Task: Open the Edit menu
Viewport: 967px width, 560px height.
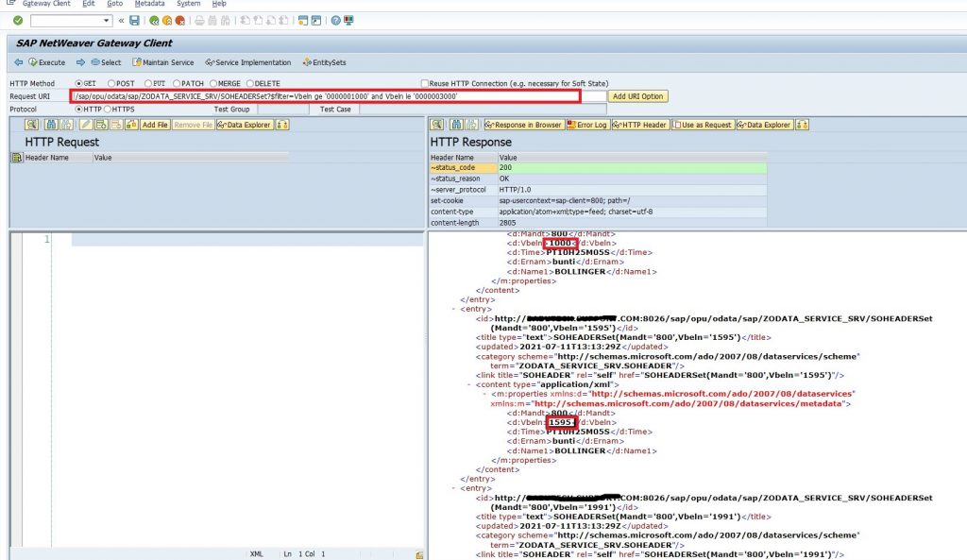Action: tap(89, 4)
